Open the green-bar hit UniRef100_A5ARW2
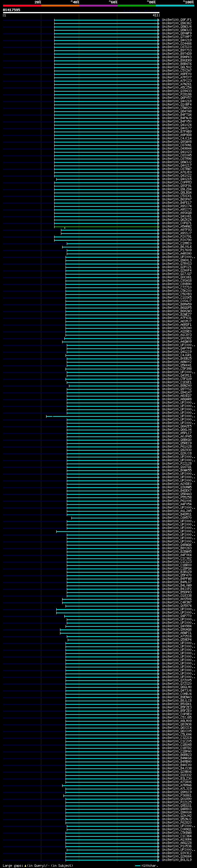 pos(177,226)
